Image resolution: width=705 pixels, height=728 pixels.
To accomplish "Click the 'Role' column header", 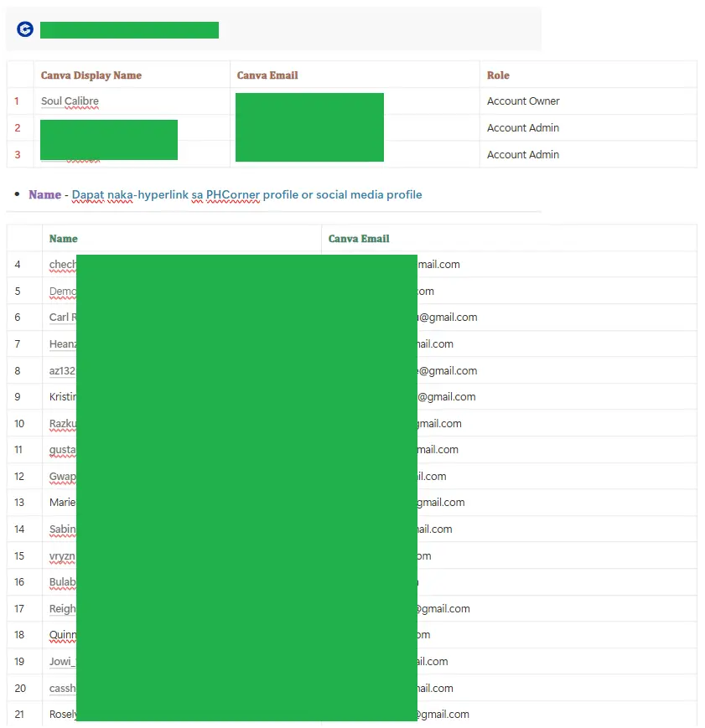I will coord(498,75).
